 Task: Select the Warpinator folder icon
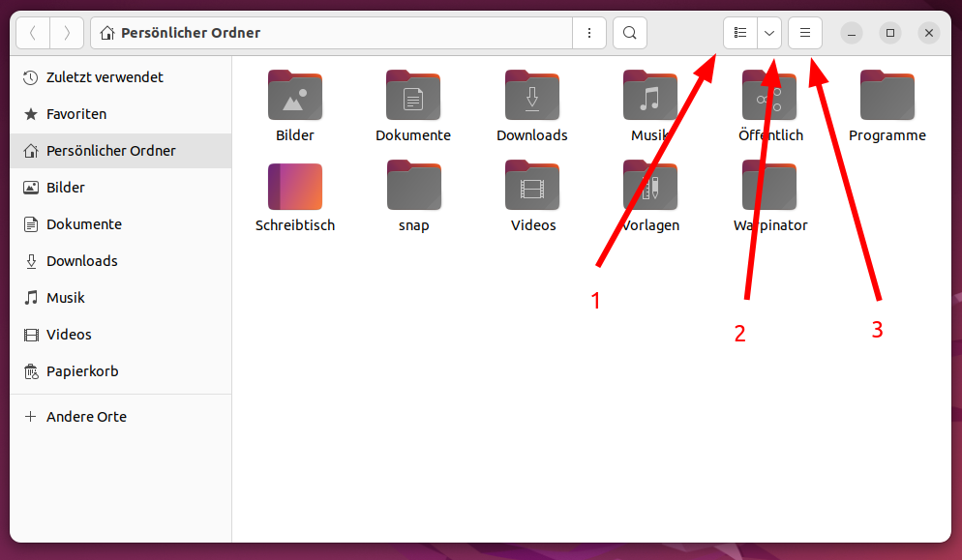[768, 186]
